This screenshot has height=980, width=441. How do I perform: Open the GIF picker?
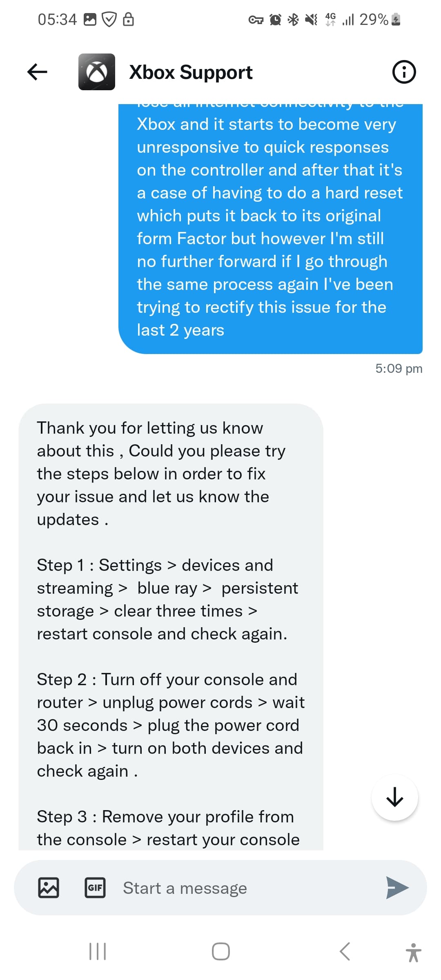coord(95,888)
